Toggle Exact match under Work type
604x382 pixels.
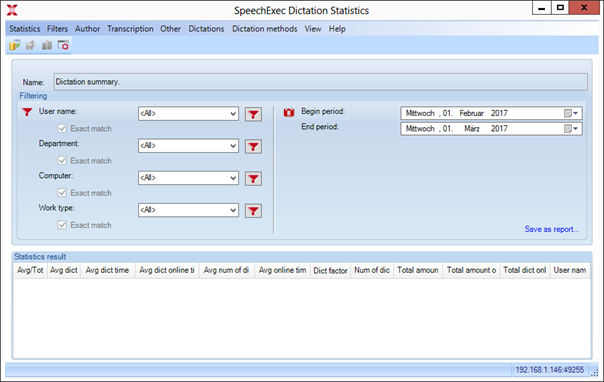62,225
